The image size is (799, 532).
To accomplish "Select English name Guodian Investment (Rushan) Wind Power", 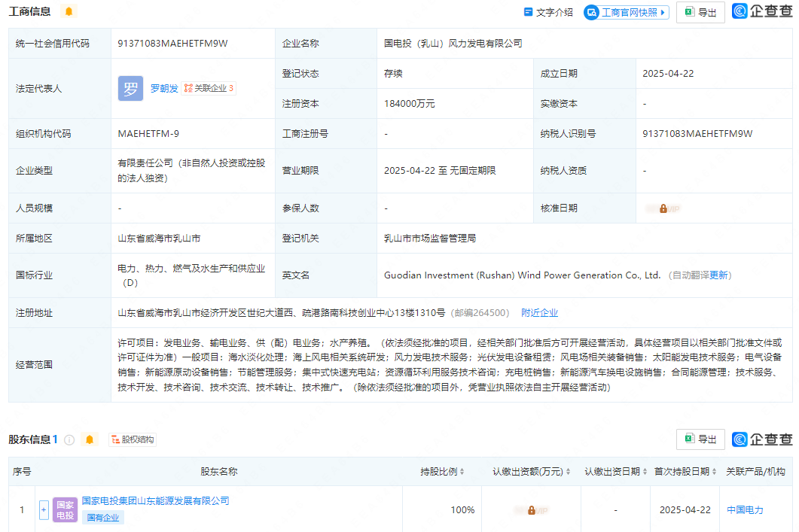I will coord(522,275).
